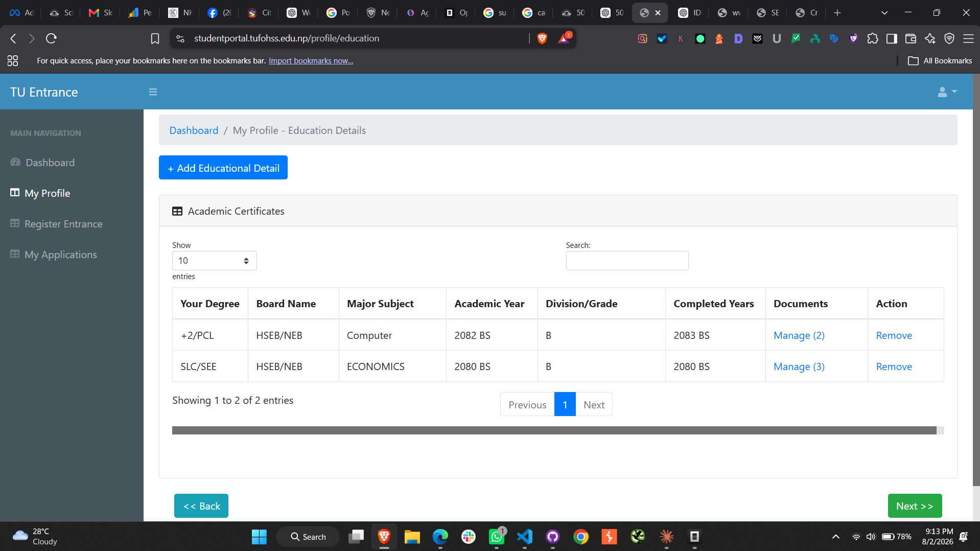The width and height of the screenshot is (980, 551).
Task: Click Import bookmarks now link
Action: [311, 61]
